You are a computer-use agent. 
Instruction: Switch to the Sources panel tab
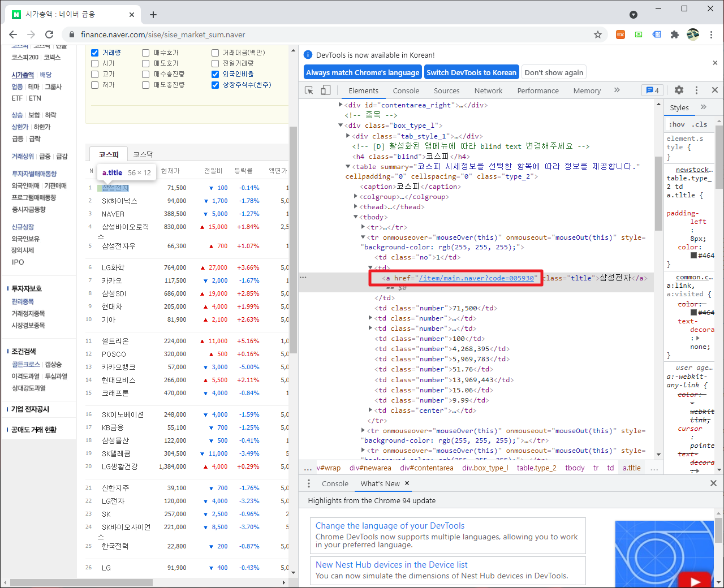[x=447, y=90]
